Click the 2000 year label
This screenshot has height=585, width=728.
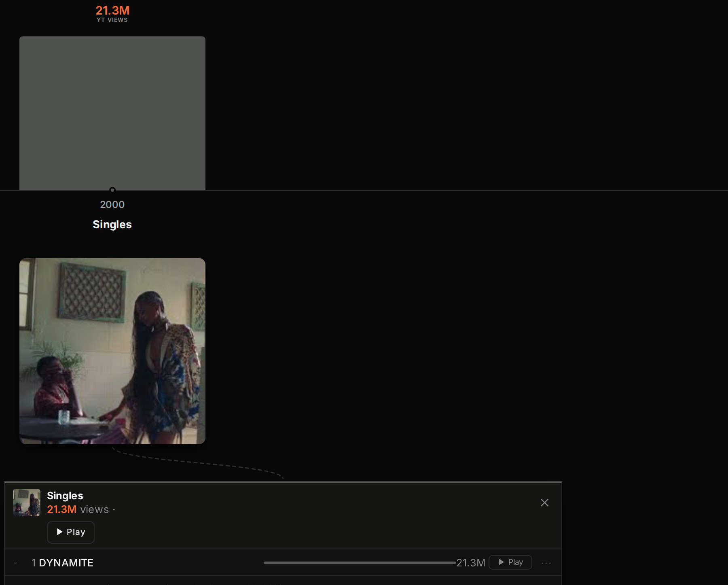(x=112, y=205)
